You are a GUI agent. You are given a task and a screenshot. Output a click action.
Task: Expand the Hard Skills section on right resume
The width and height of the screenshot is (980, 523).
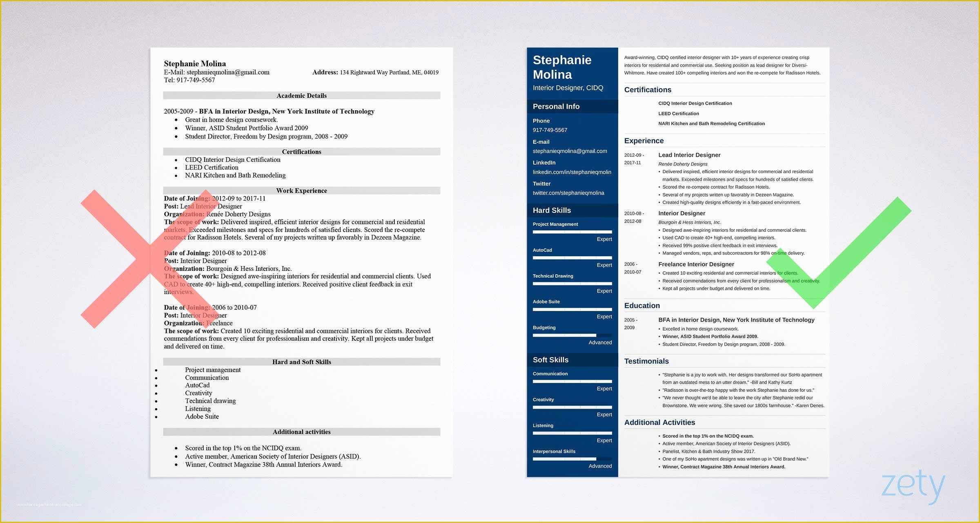[554, 212]
